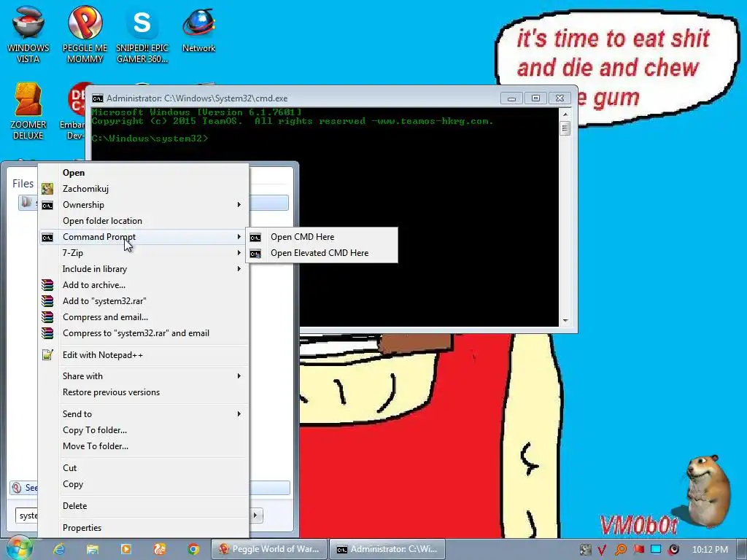This screenshot has height=560, width=747.
Task: Open Windows Media Player from taskbar
Action: click(126, 549)
